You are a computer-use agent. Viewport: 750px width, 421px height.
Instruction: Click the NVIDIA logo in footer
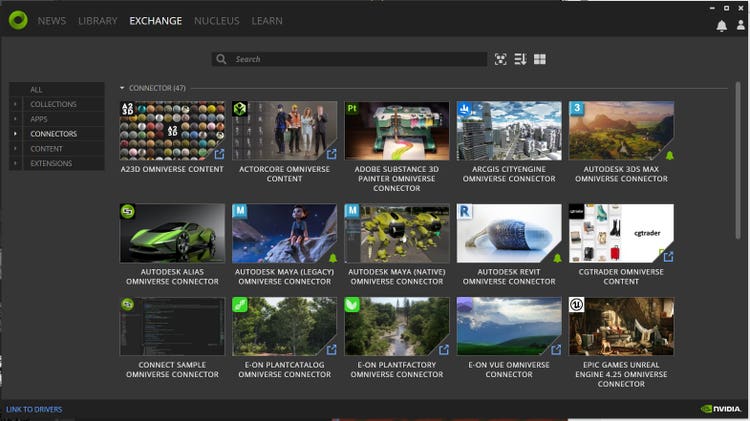721,409
